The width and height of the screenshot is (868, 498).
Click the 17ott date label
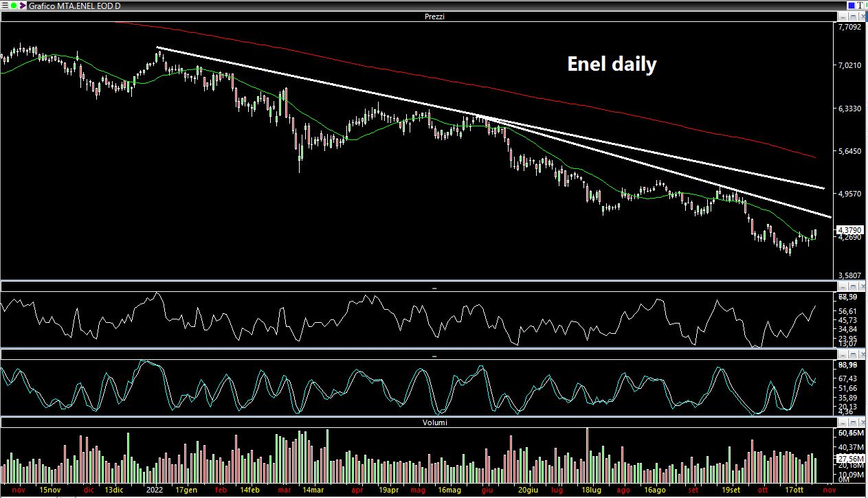tap(794, 490)
